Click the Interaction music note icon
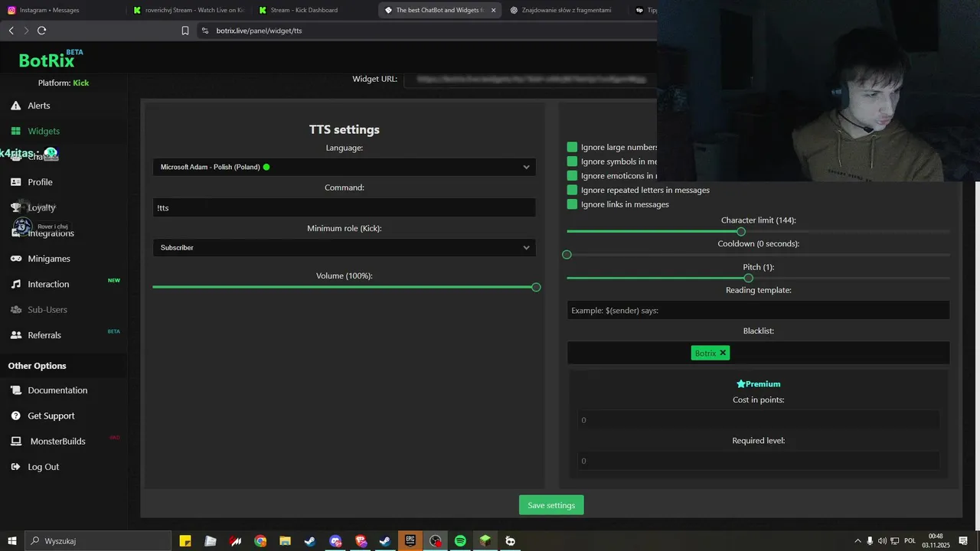 15,284
